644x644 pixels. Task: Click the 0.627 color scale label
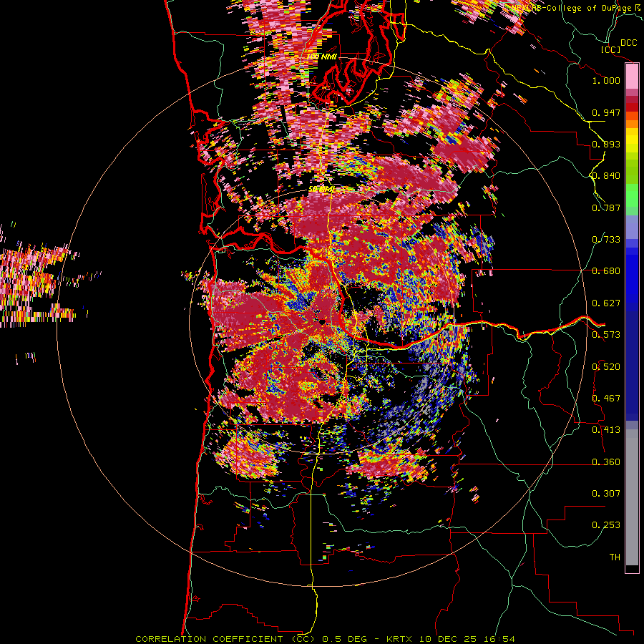click(606, 303)
